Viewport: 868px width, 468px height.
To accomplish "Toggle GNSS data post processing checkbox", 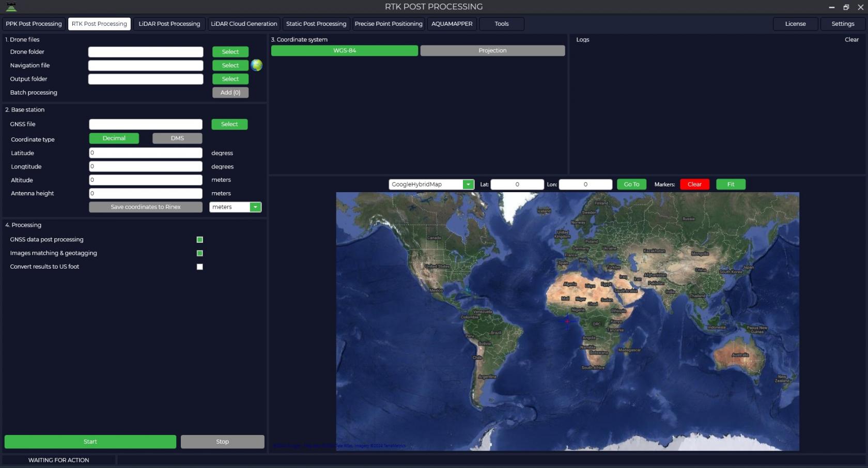I will pos(200,240).
